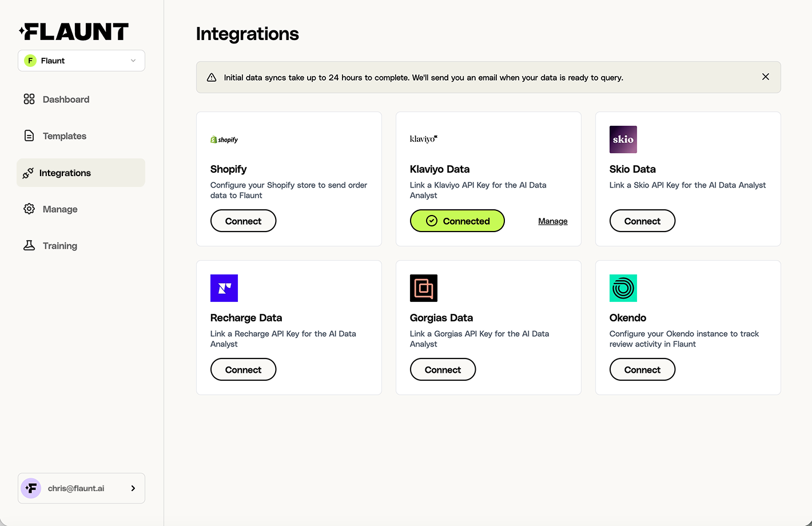Click the Klaviyo logo icon
The image size is (812, 526).
(424, 139)
